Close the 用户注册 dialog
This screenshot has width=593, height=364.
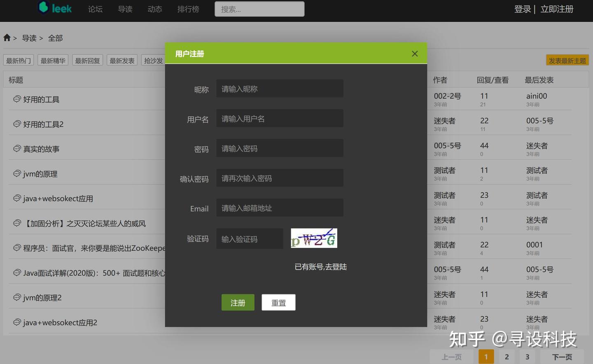tap(414, 54)
